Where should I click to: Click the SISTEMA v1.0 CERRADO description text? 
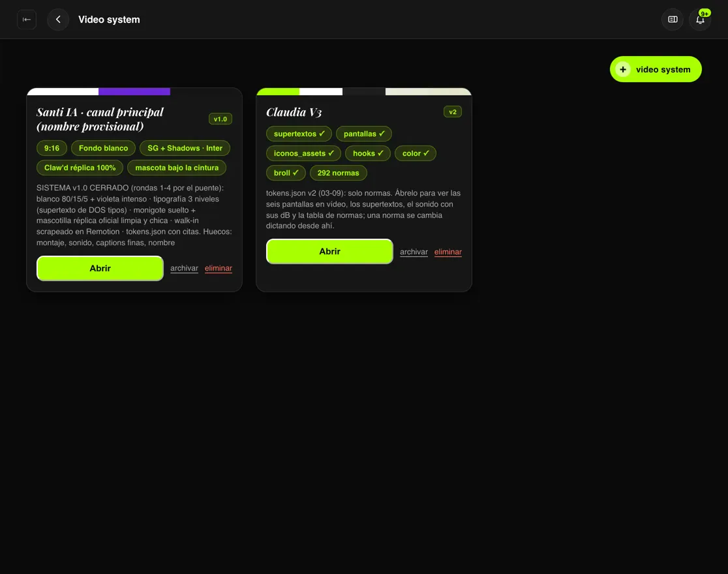click(x=134, y=215)
